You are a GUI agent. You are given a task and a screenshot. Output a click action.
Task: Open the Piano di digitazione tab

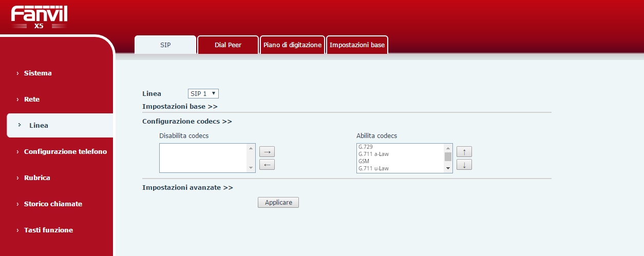tap(293, 45)
